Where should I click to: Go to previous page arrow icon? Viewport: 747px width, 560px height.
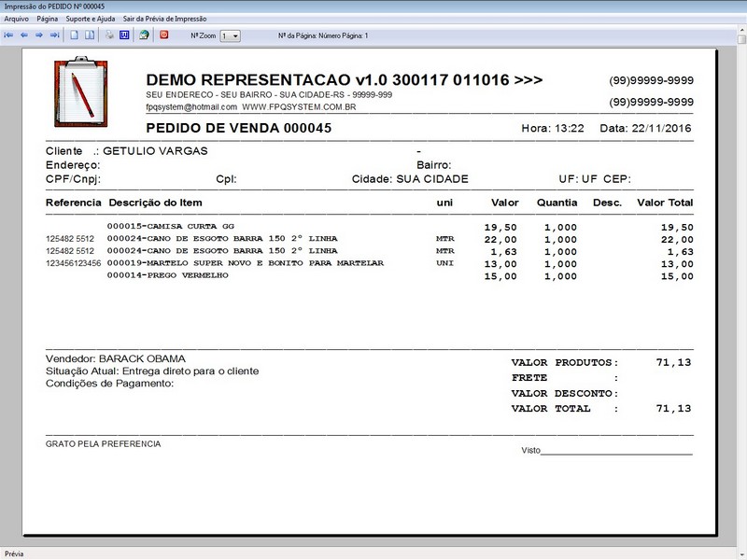point(24,35)
